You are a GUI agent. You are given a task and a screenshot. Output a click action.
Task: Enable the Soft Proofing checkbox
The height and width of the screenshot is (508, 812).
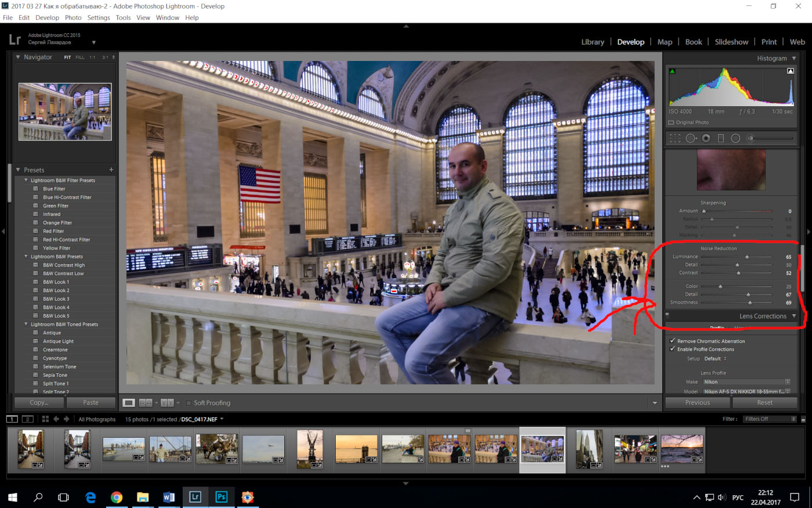[x=188, y=403]
